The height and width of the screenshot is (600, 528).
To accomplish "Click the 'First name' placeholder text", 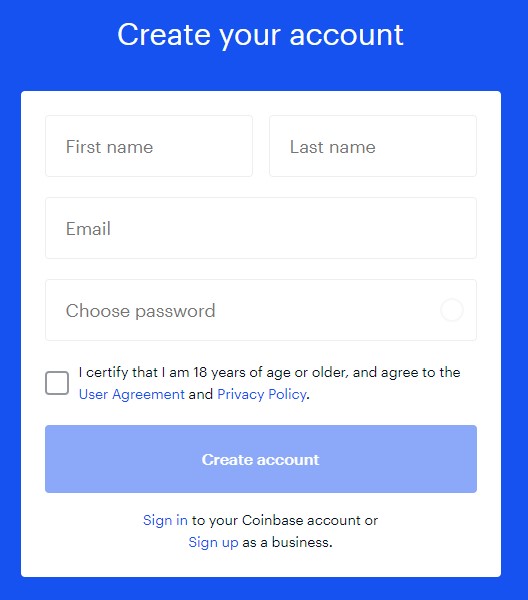I will tap(109, 147).
